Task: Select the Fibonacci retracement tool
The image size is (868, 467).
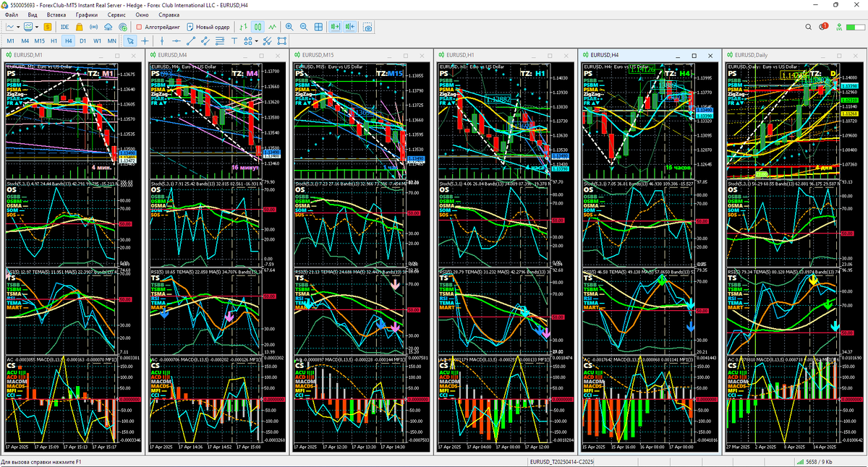Action: (x=219, y=41)
